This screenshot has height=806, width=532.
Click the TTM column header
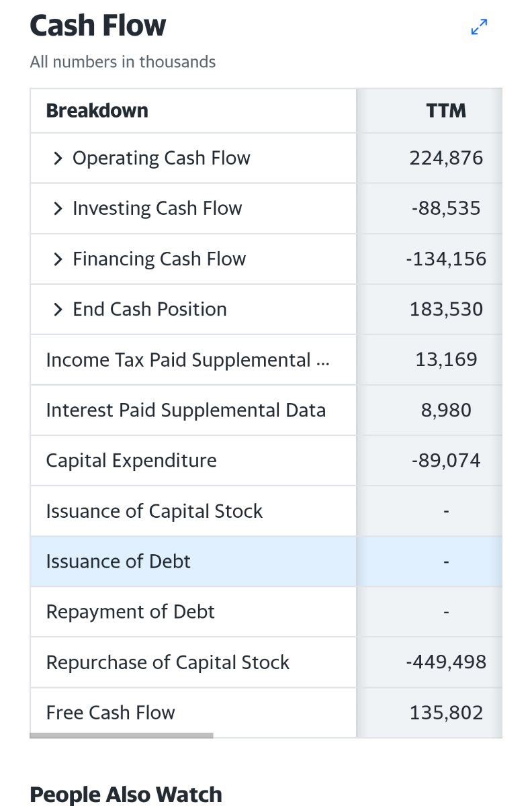pos(446,111)
